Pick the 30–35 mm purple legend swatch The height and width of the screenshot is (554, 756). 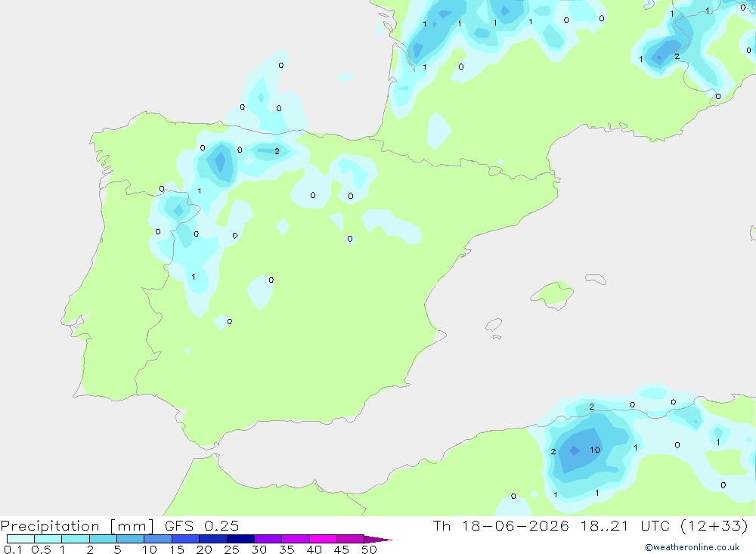coord(268,539)
